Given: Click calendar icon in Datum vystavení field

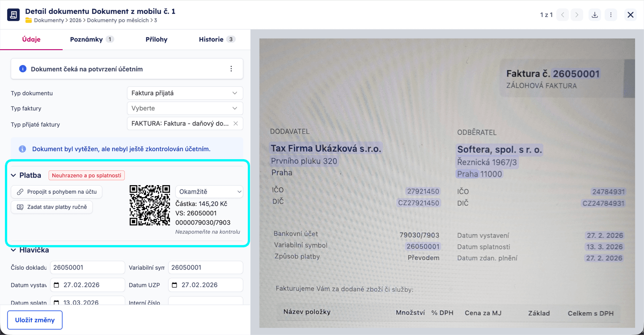Looking at the screenshot, I should [57, 285].
